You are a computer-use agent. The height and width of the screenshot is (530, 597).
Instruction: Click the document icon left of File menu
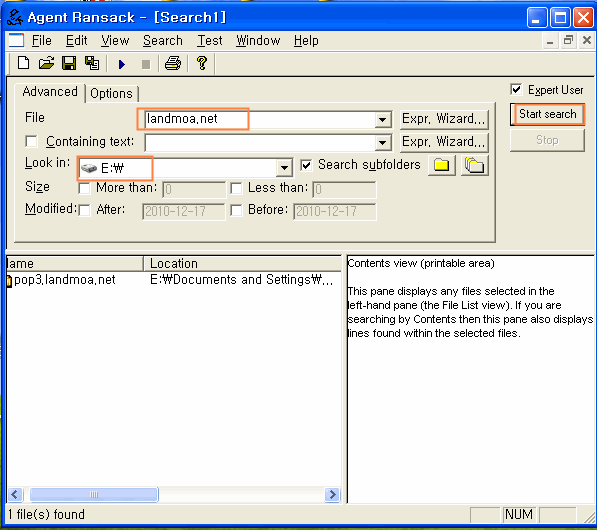tap(16, 40)
